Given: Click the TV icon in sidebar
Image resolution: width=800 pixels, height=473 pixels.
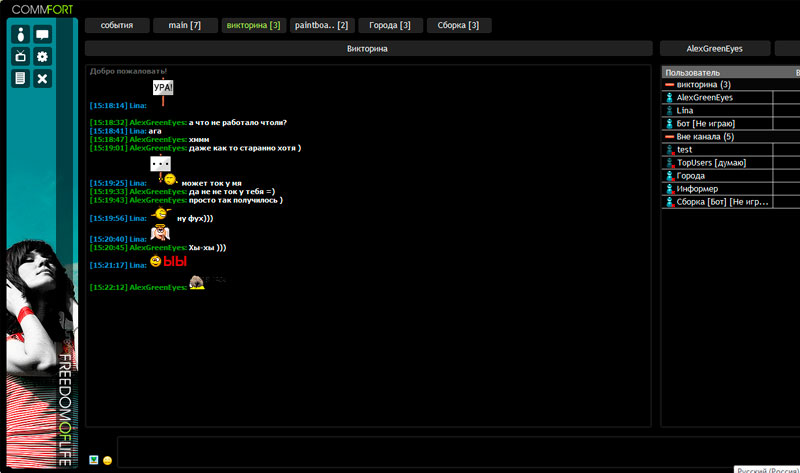Looking at the screenshot, I should [20, 57].
